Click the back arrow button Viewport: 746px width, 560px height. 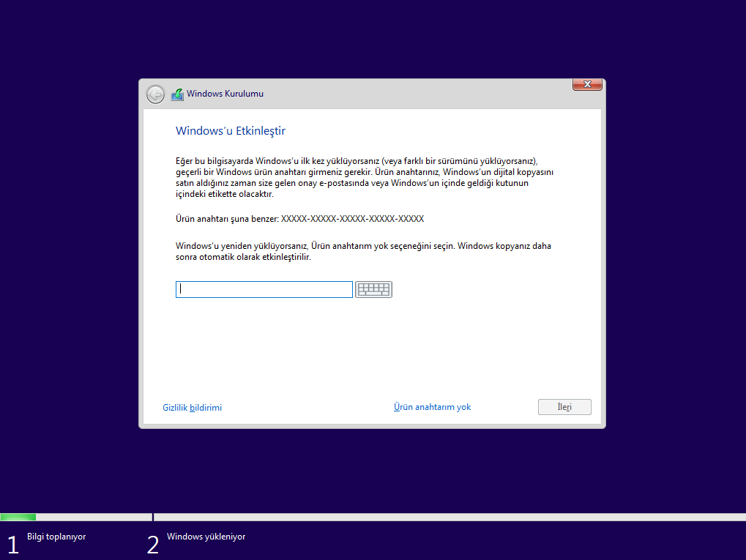(x=155, y=94)
